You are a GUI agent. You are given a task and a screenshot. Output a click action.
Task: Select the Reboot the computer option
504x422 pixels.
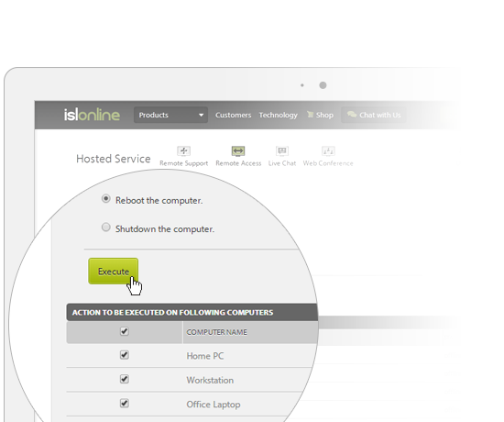(105, 198)
